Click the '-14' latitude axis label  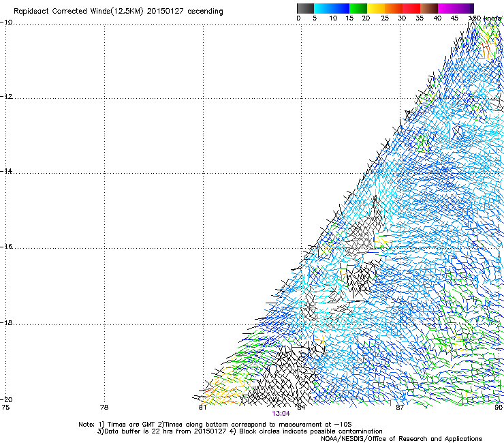pyautogui.click(x=6, y=171)
